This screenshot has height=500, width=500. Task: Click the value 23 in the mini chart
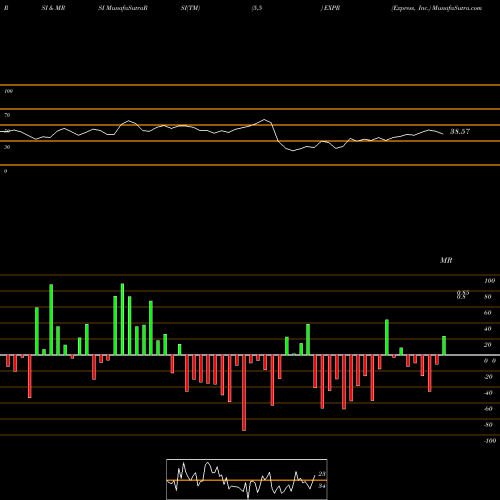(x=322, y=474)
